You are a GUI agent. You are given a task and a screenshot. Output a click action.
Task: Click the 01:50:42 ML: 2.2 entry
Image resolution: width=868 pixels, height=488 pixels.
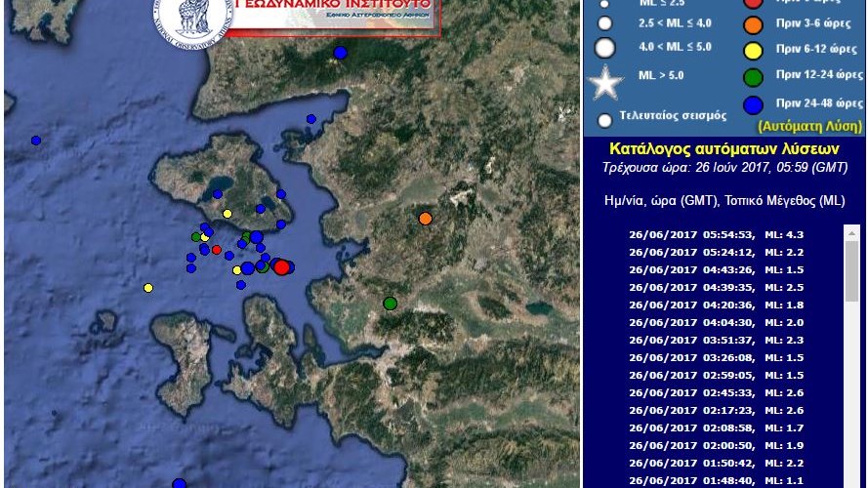716,463
